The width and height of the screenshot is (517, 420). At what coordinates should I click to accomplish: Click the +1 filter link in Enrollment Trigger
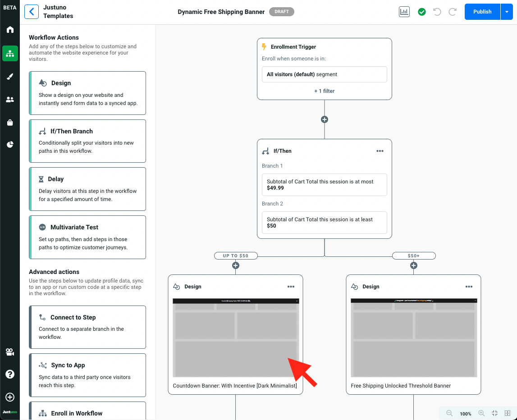pyautogui.click(x=324, y=91)
